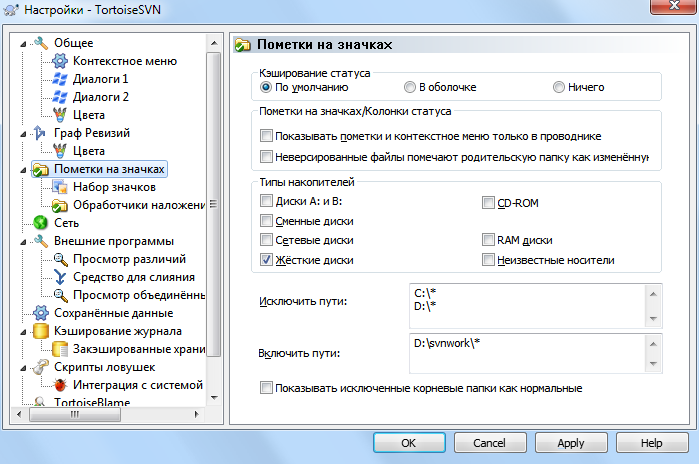
Task: Click the folder icon in the Пометки на значках header
Action: pyautogui.click(x=243, y=45)
